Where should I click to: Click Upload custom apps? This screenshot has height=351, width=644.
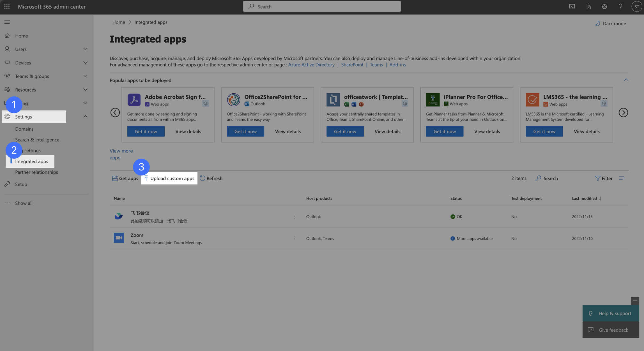click(169, 178)
